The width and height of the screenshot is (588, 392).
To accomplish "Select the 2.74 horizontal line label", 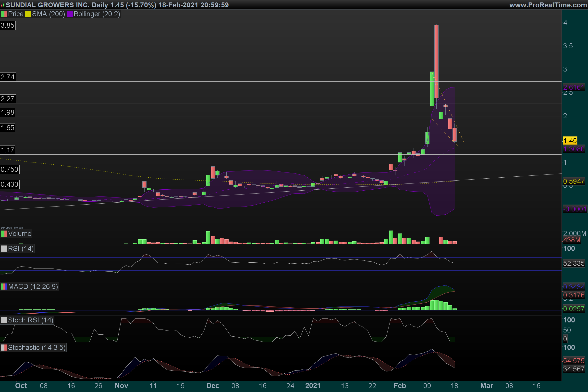I will [8, 77].
